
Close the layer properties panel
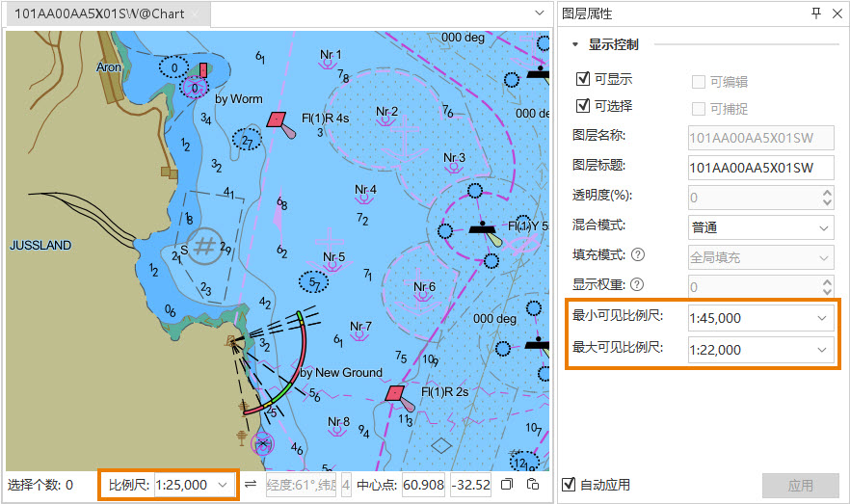tap(836, 13)
